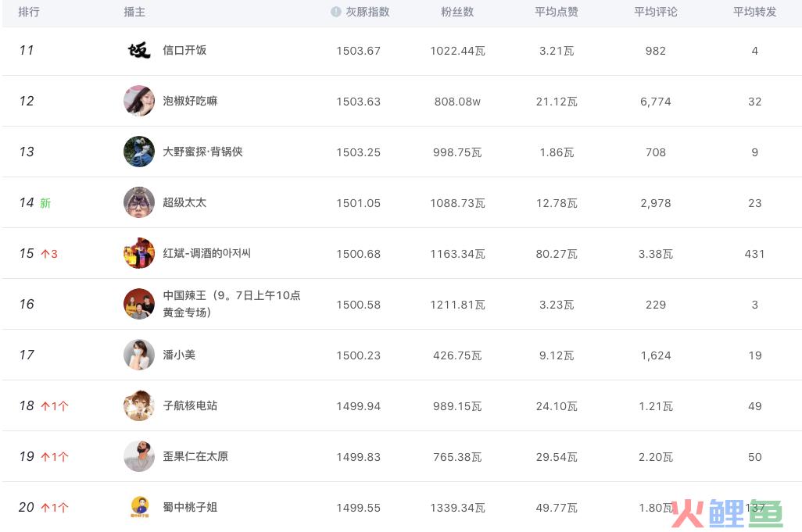Sort by 平均转发 column header
802x532 pixels.
click(x=755, y=12)
